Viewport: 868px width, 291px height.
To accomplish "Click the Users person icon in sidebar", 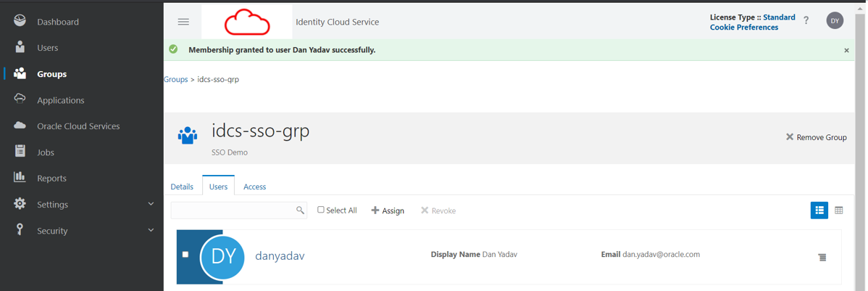I will point(20,47).
